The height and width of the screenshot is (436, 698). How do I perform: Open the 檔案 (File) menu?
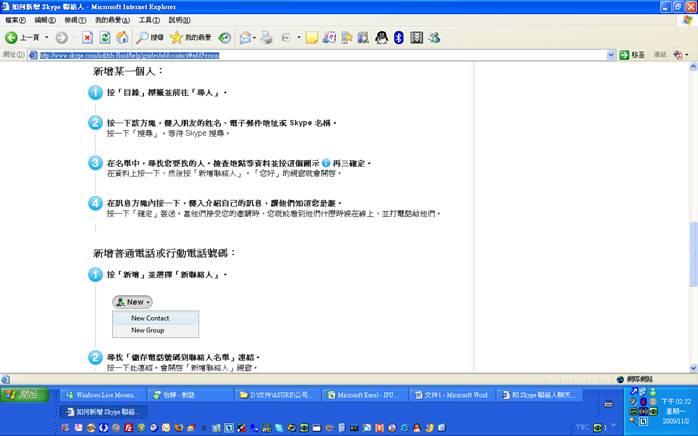15,20
